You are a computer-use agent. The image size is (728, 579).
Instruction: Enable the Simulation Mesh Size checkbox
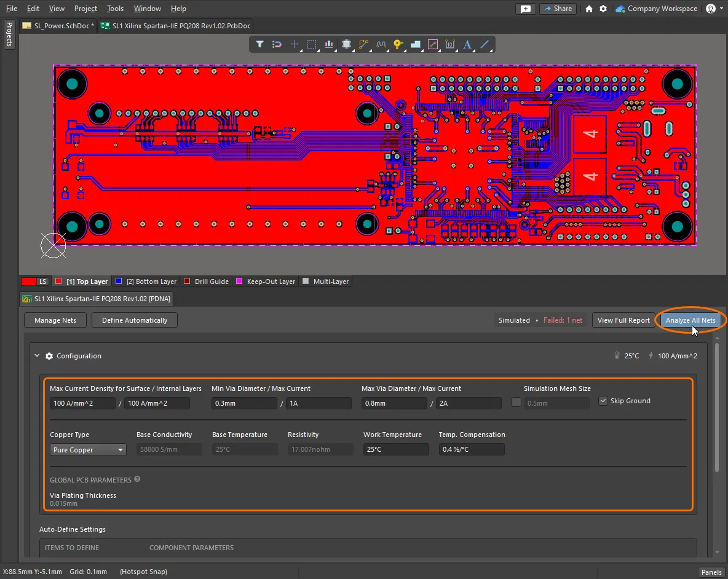(x=516, y=402)
